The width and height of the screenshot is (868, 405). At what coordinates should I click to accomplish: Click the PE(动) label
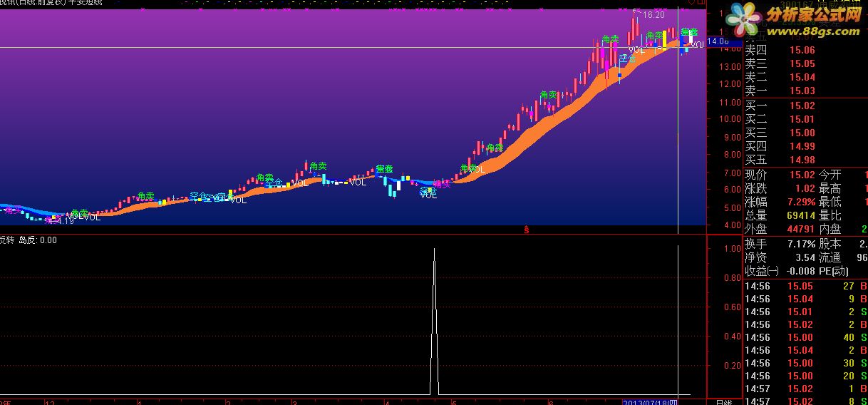pos(835,271)
